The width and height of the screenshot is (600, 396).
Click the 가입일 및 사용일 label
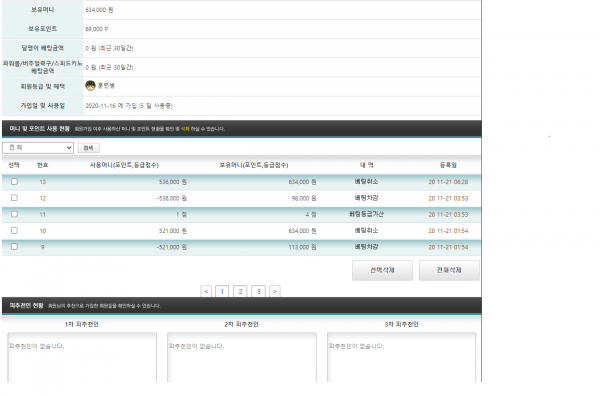pos(42,106)
